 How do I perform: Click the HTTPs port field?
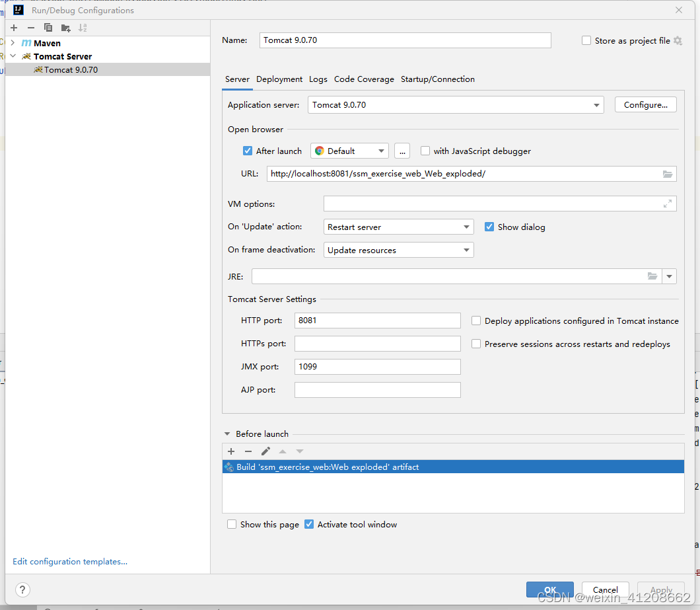coord(377,344)
